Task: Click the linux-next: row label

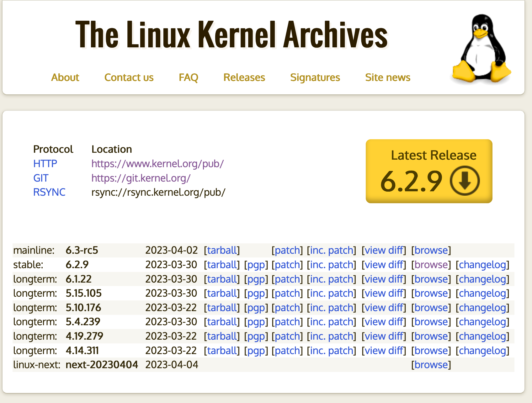Action: point(37,365)
